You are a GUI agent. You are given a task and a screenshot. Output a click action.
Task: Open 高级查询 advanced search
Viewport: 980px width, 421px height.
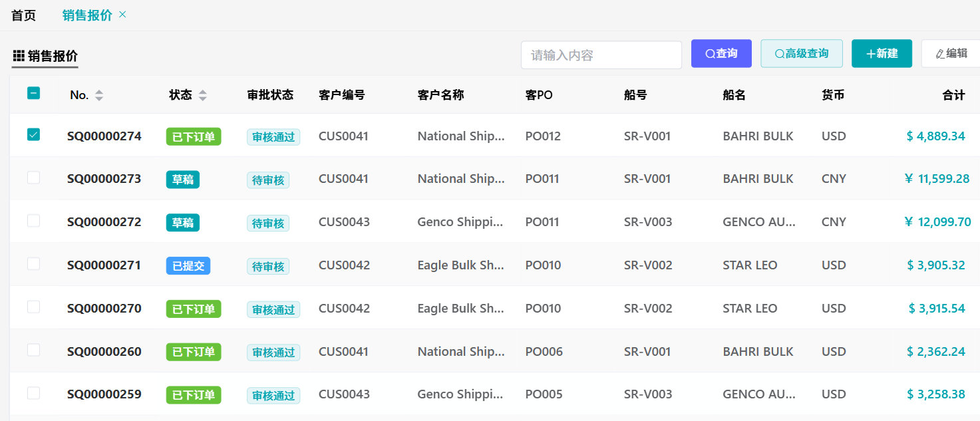tap(801, 54)
